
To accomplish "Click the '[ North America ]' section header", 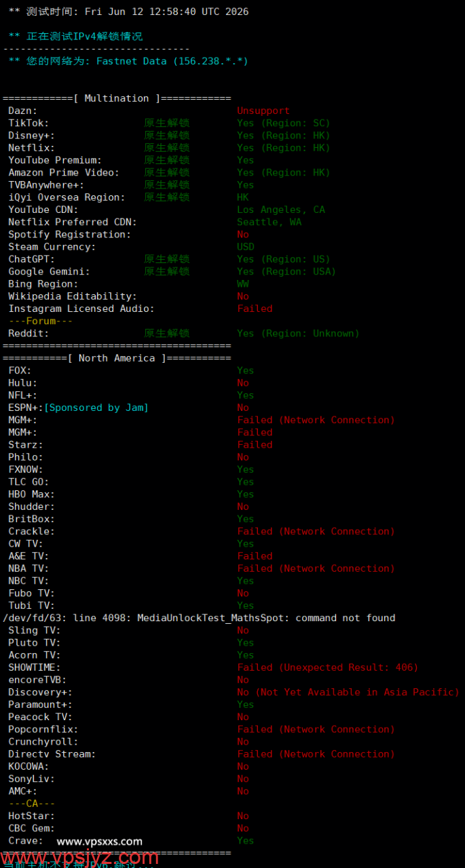I will click(117, 358).
